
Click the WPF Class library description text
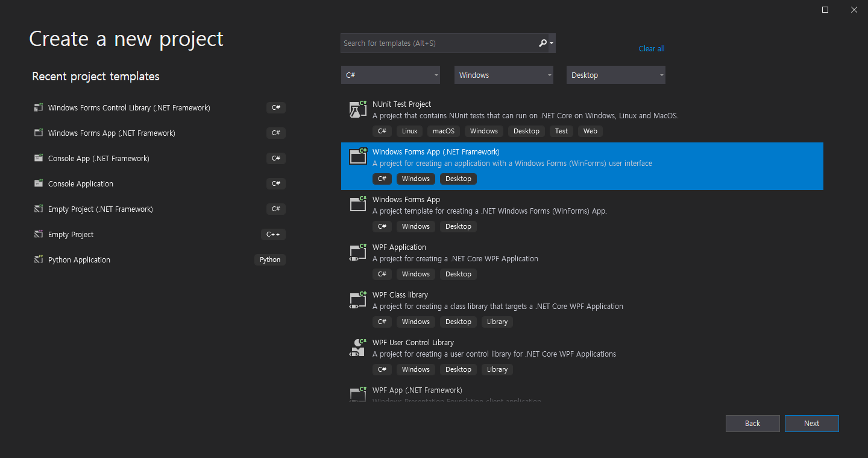[498, 307]
